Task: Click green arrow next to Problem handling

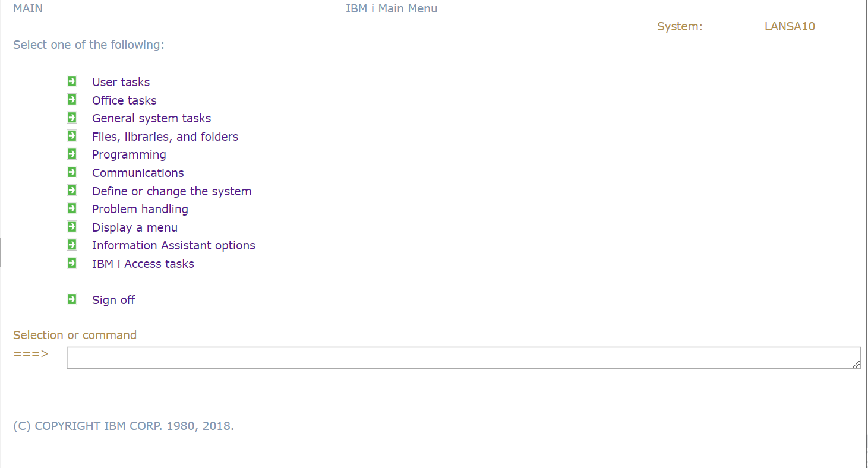Action: click(72, 208)
